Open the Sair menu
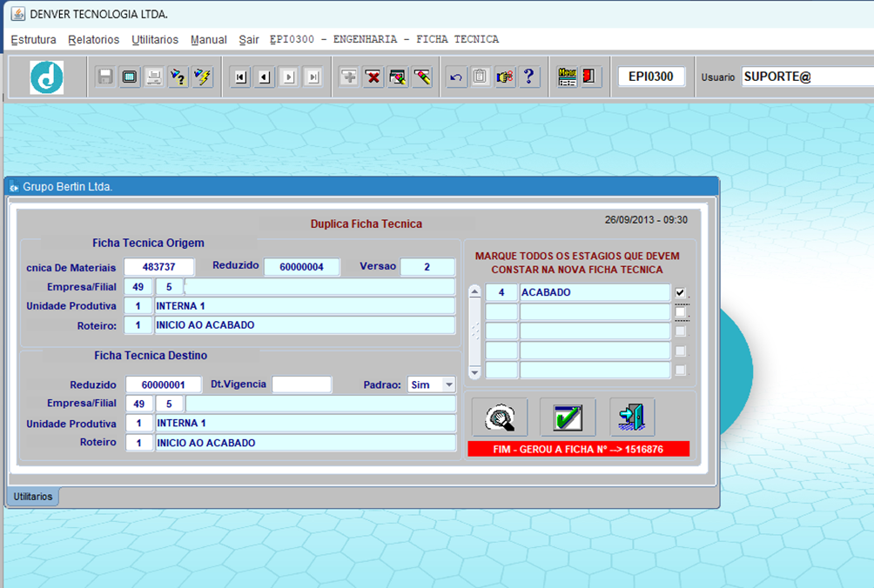The image size is (874, 588). click(x=249, y=39)
